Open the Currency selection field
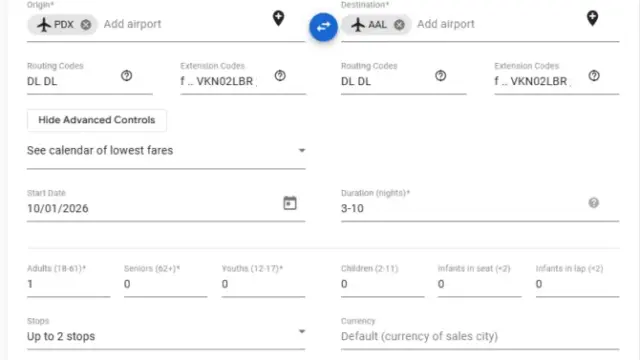 click(x=480, y=336)
